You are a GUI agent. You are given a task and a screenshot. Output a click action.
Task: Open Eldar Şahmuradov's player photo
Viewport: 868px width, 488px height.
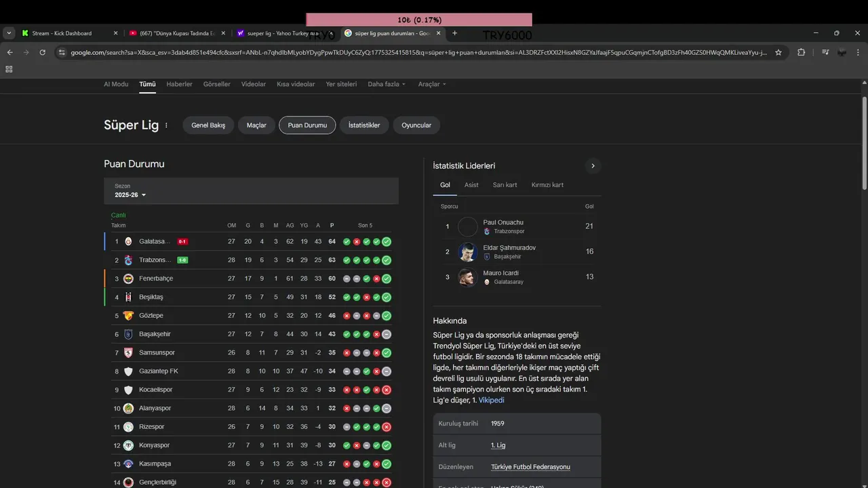pyautogui.click(x=468, y=252)
